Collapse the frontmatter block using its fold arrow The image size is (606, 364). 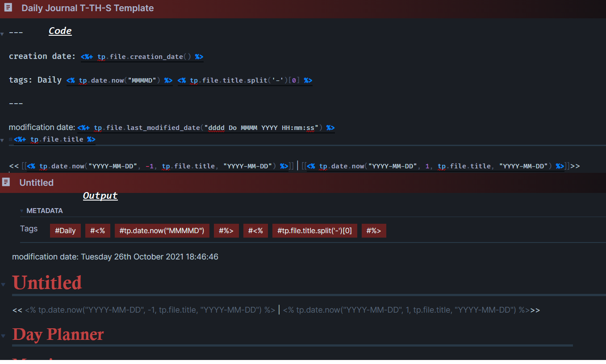pos(2,33)
